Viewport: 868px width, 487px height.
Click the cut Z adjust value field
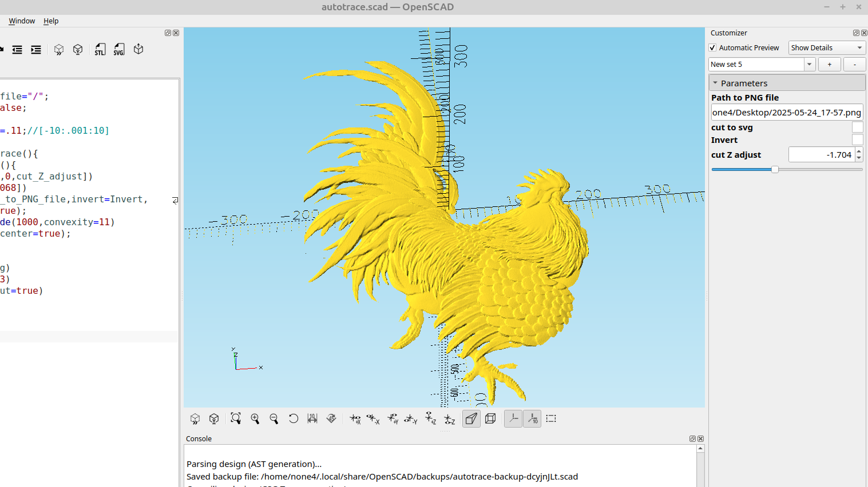822,154
